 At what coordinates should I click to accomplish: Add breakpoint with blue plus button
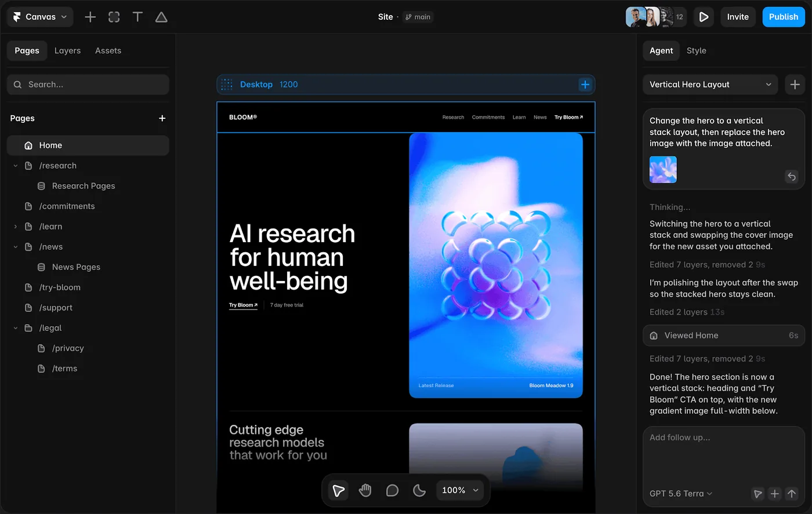coord(585,85)
